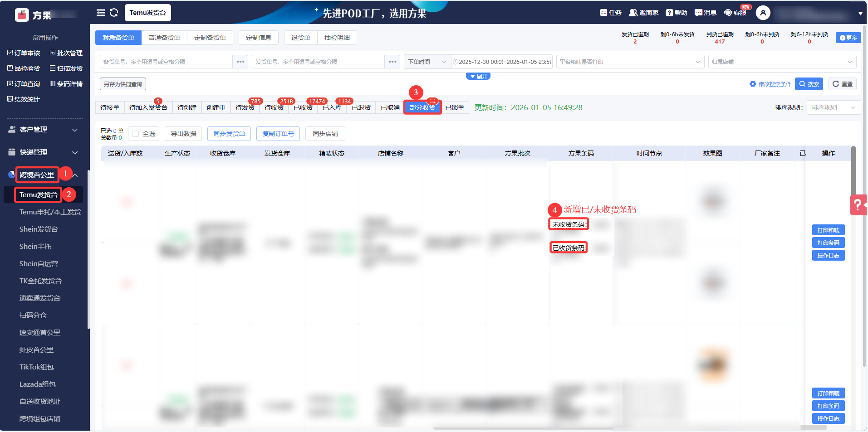Open Temu半托/本土发货 in sidebar
Screen dimensions: 868x432
(50, 212)
